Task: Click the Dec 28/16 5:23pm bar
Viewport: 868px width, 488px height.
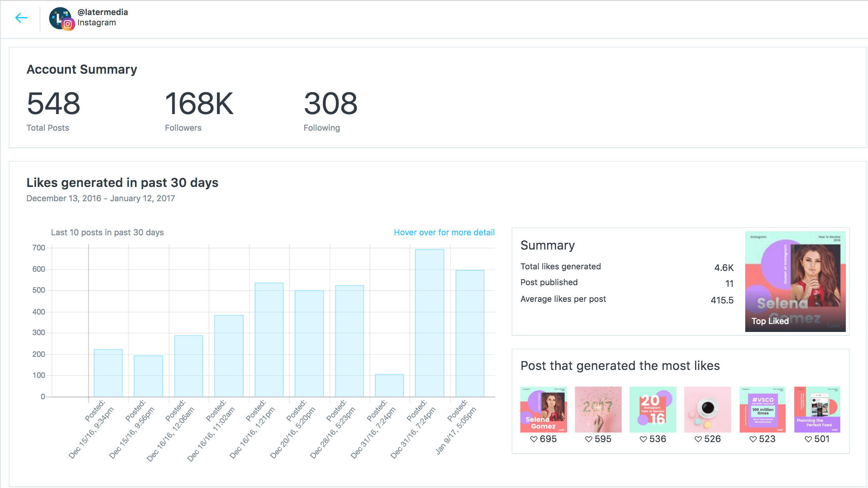Action: [349, 341]
